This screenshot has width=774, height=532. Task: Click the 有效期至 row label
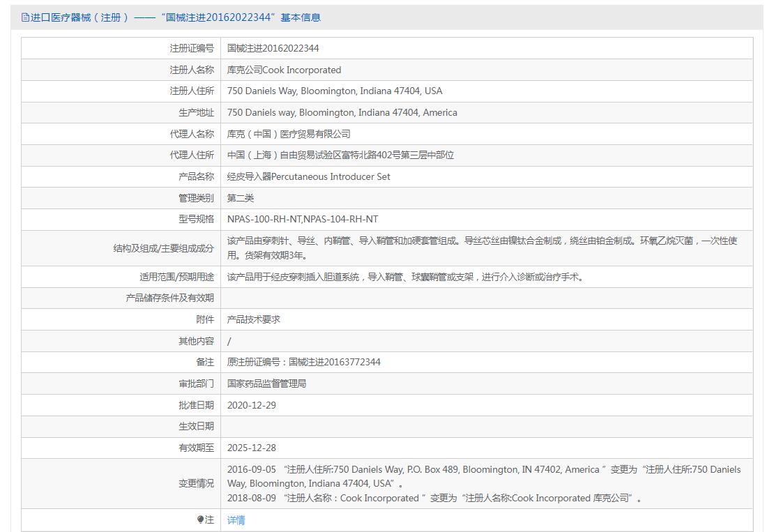pos(197,448)
